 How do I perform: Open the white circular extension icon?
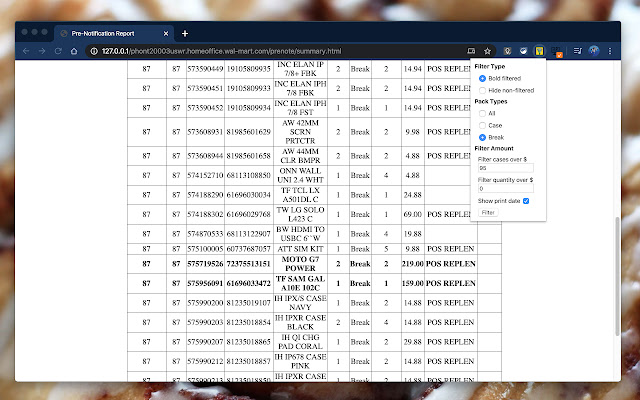(523, 51)
